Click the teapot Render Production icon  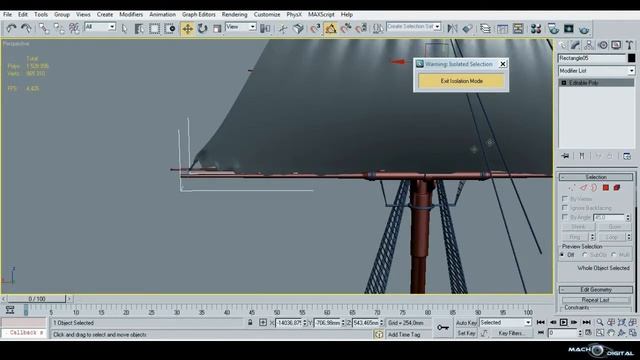click(x=584, y=29)
